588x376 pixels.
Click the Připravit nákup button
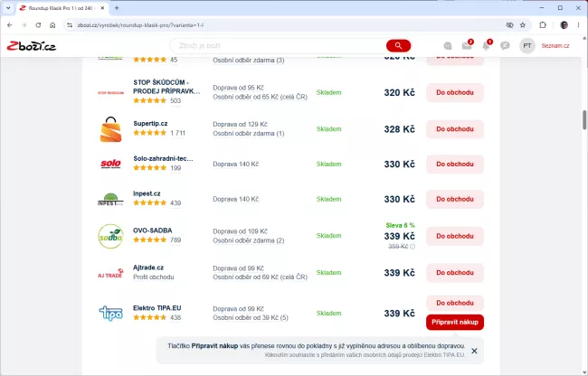click(455, 322)
